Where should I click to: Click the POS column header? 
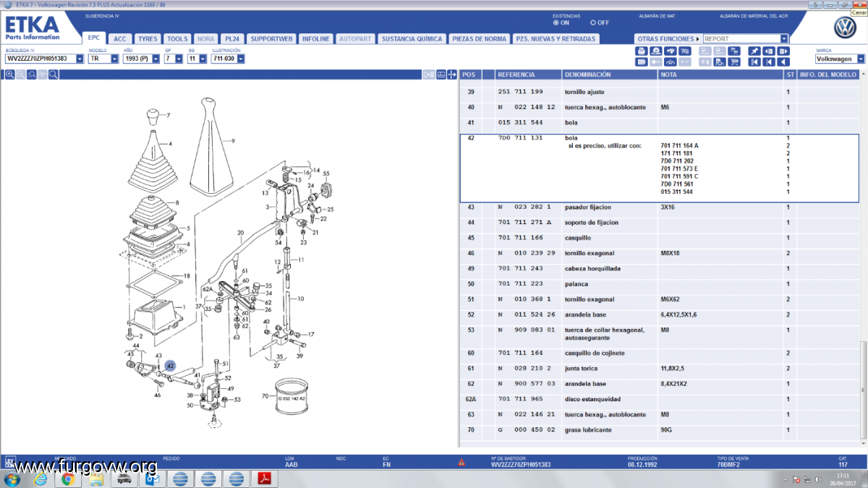[470, 74]
